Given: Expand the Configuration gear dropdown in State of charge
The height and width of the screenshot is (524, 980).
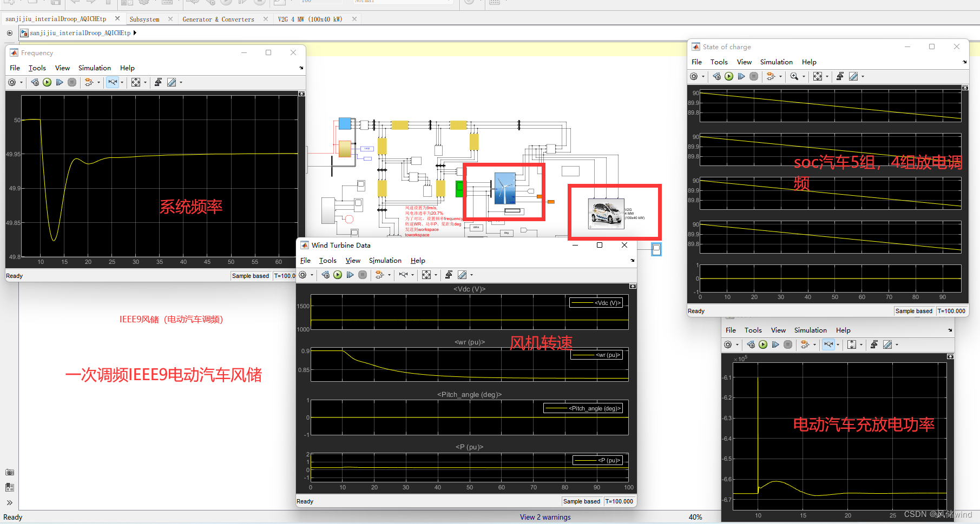Looking at the screenshot, I should tap(703, 76).
